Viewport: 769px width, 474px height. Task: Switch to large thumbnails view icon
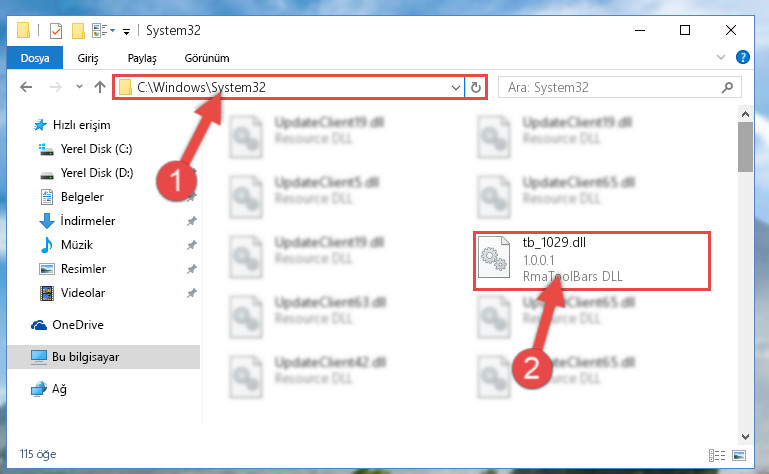coord(739,455)
